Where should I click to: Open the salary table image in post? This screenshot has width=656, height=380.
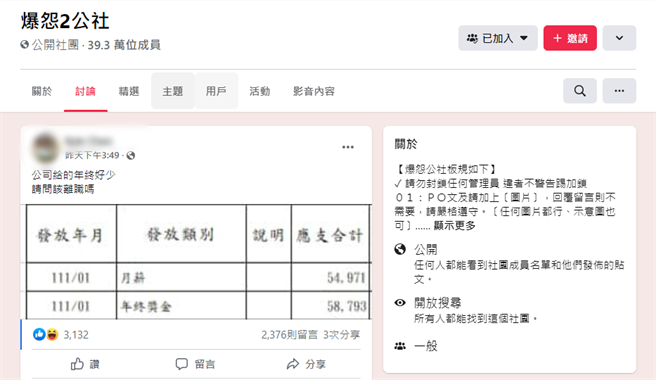(196, 262)
